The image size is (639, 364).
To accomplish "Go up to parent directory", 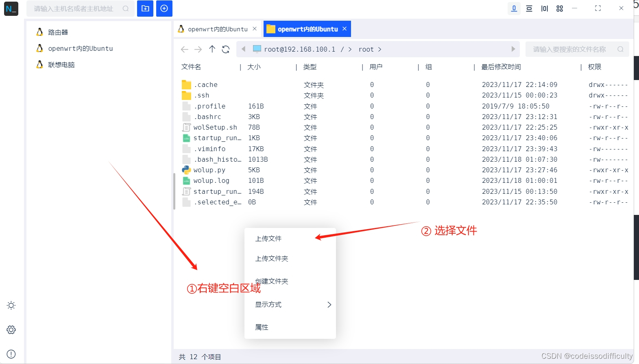I will 212,49.
